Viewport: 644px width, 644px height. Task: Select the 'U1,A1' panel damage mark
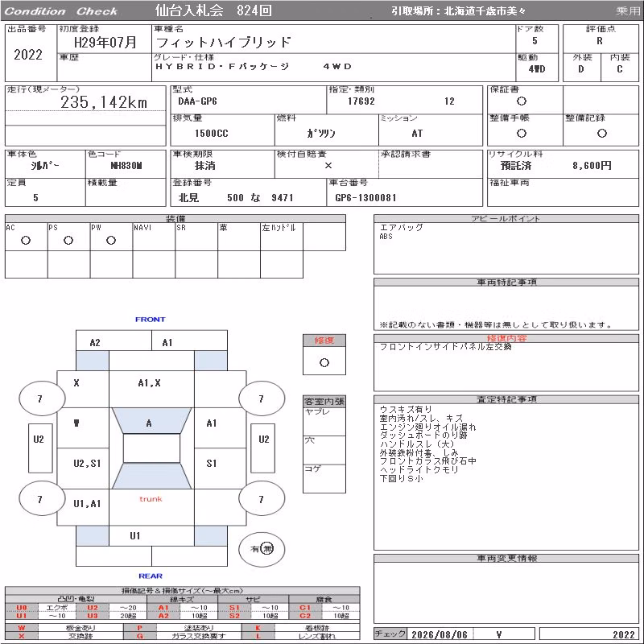click(x=87, y=504)
